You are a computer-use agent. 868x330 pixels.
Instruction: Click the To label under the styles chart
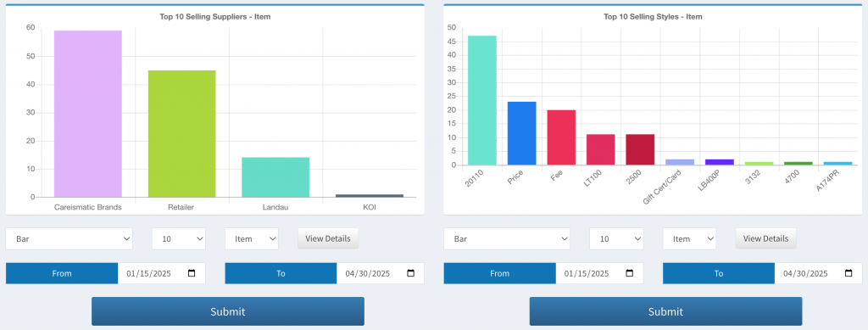[x=719, y=273]
